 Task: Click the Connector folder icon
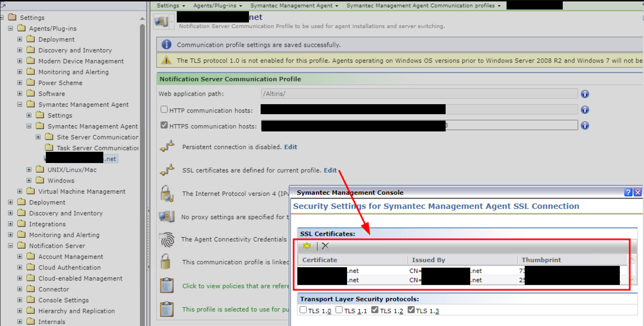pyautogui.click(x=31, y=289)
